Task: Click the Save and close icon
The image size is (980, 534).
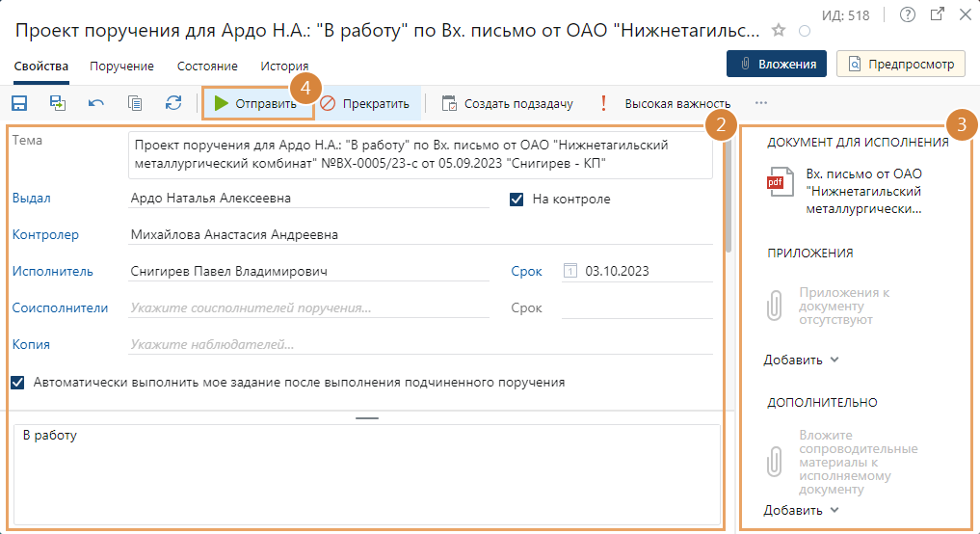Action: point(58,103)
